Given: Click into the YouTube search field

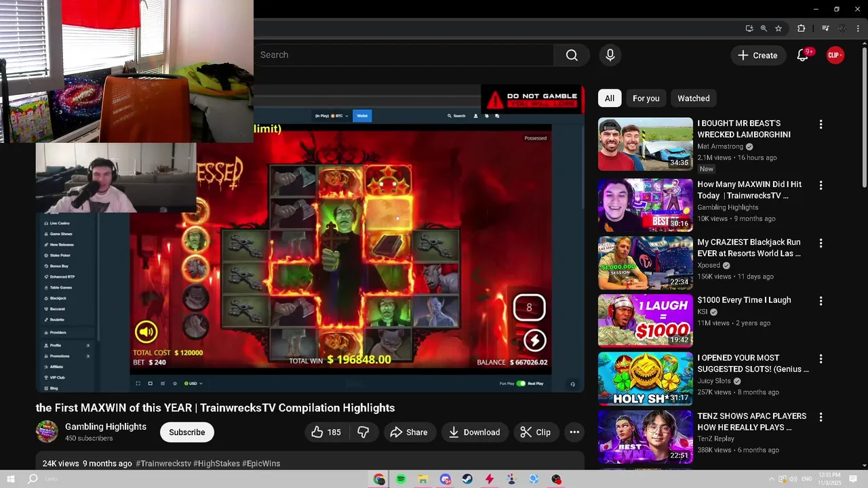Looking at the screenshot, I should click(x=403, y=55).
